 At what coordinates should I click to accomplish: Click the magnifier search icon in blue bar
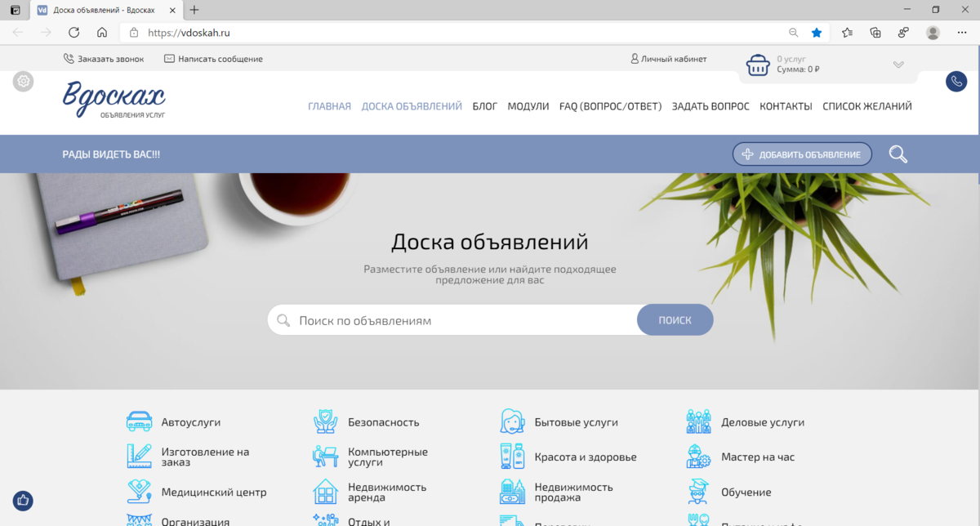click(898, 154)
